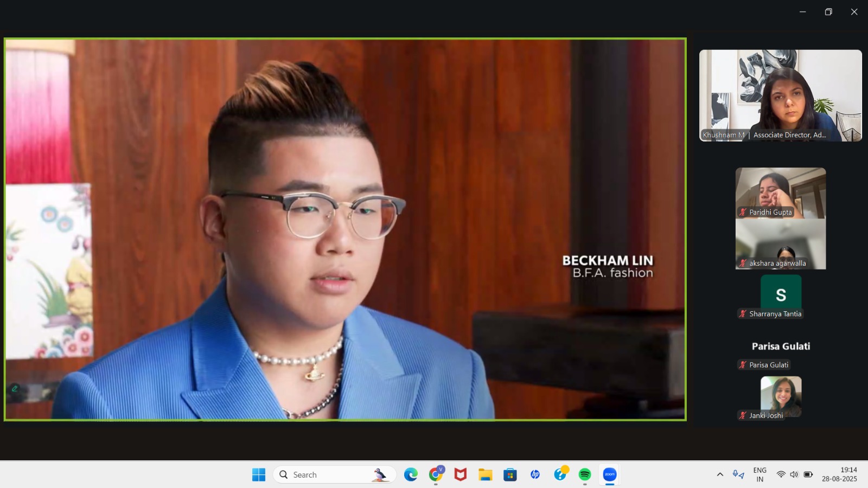868x488 pixels.
Task: Expand the system tray hidden icons chevron
Action: point(720,474)
